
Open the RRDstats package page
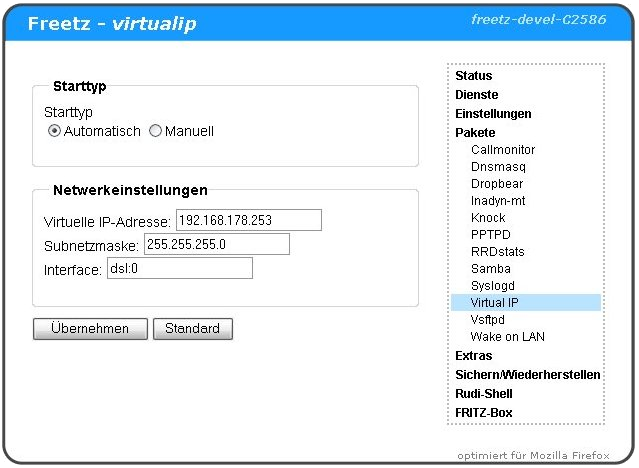(497, 252)
